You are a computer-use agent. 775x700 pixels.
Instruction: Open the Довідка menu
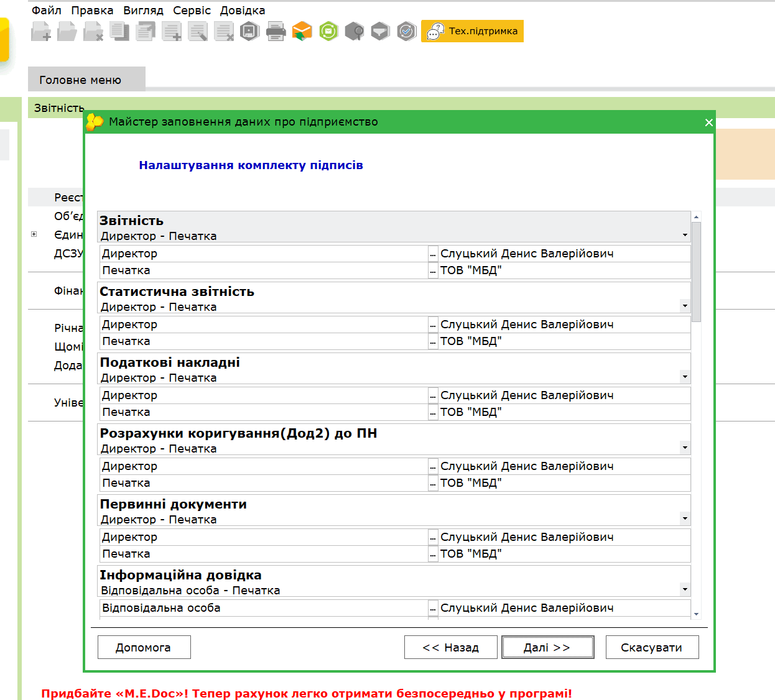coord(242,11)
